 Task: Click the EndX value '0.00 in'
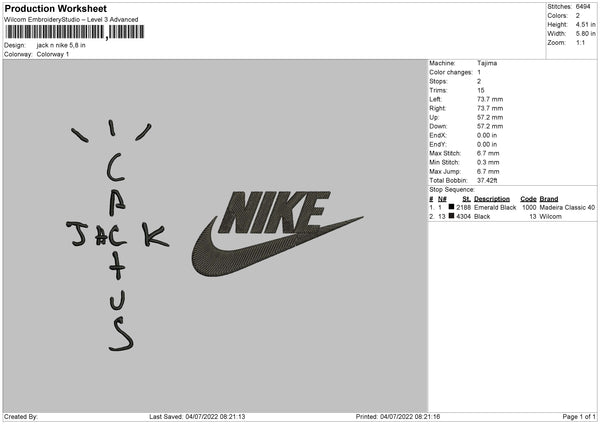coord(487,135)
